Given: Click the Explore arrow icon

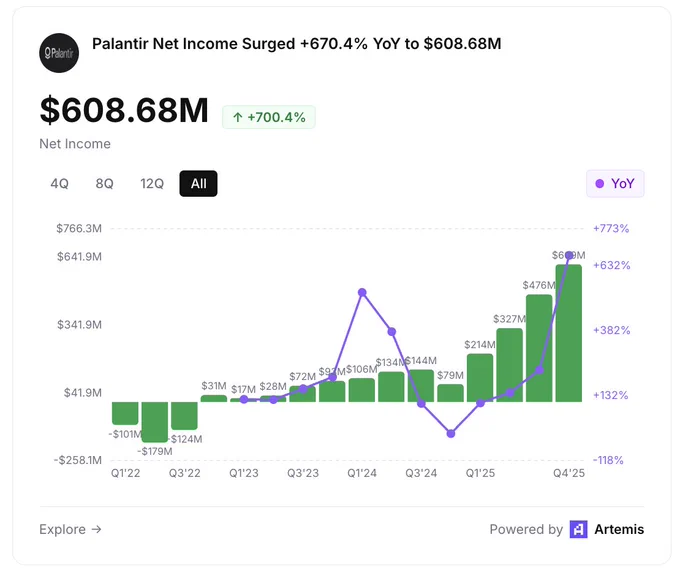Looking at the screenshot, I should click(96, 529).
